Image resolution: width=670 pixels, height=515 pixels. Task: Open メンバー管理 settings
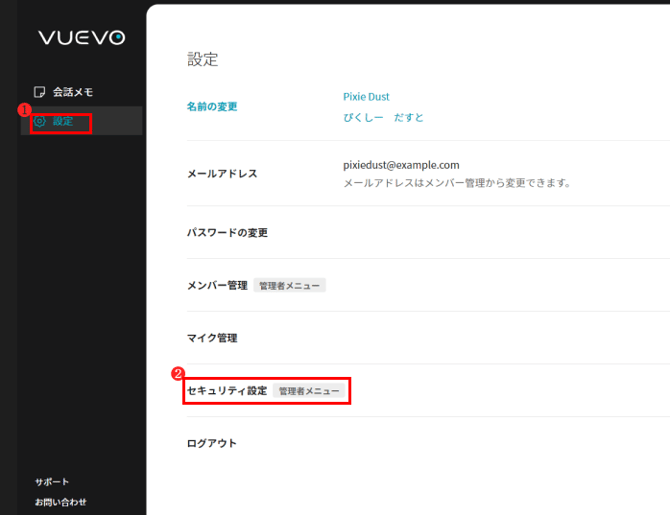217,286
